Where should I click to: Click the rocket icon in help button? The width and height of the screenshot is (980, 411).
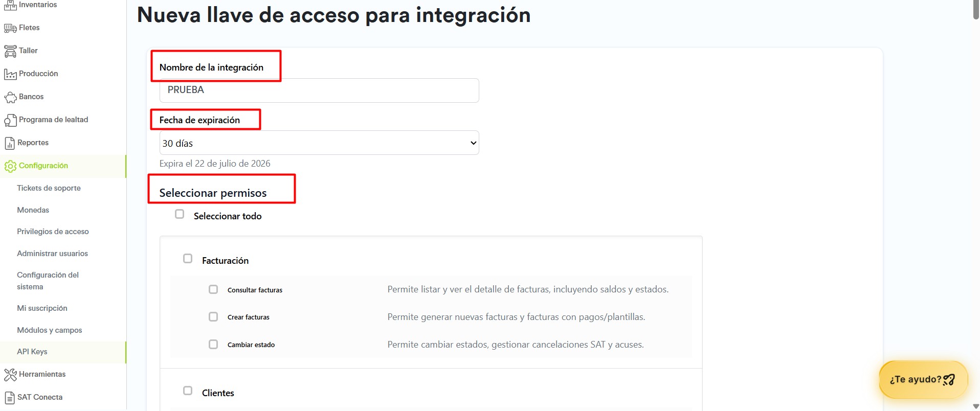(949, 379)
